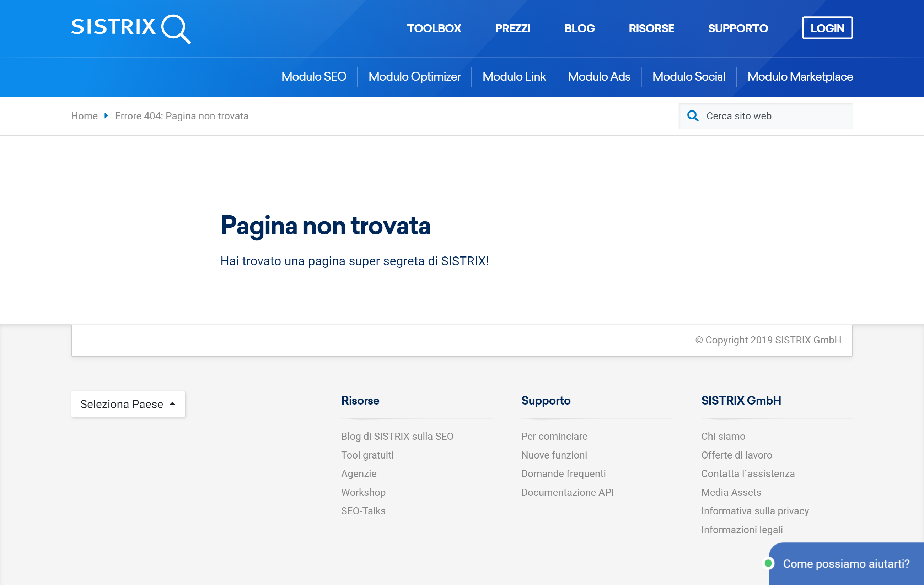Open Domande frequenti link
Image resolution: width=924 pixels, height=585 pixels.
pyautogui.click(x=563, y=473)
